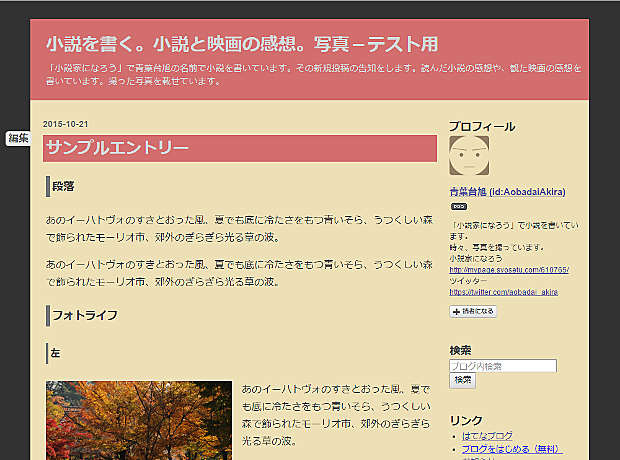Click the small badge icon under profile name
This screenshot has height=460, width=620.
(459, 206)
